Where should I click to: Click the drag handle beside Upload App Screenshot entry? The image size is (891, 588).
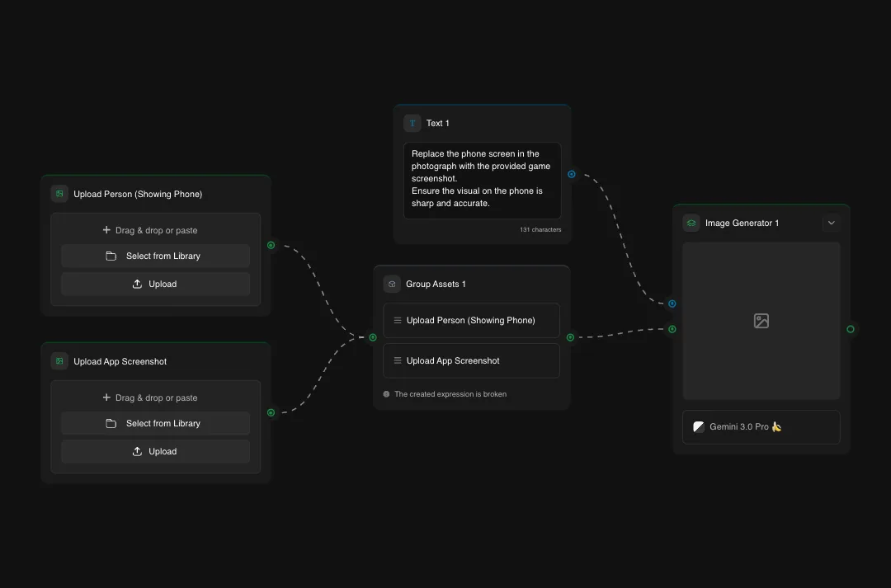click(x=397, y=360)
